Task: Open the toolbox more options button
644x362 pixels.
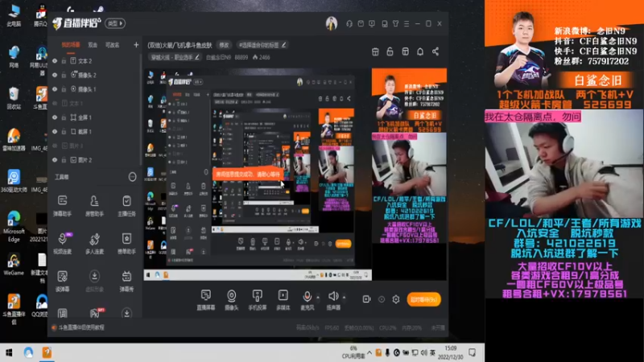Action: pos(132,177)
